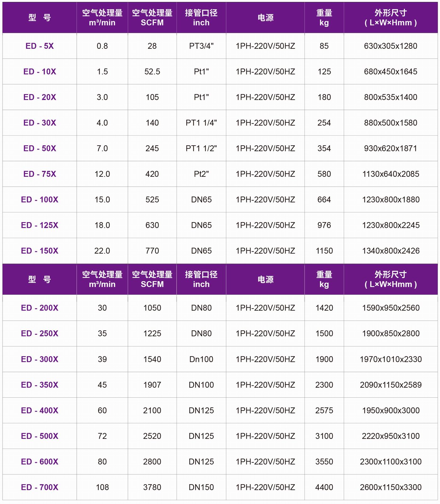Select the ED - 300X power supply cell

[x=265, y=359]
